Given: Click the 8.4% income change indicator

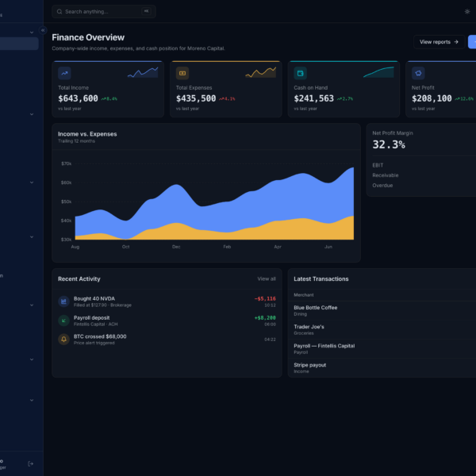Looking at the screenshot, I should click(x=109, y=98).
